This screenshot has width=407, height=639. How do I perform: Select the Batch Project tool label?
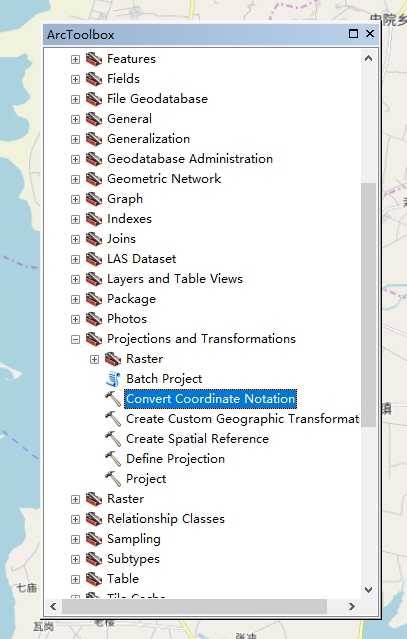pyautogui.click(x=164, y=379)
